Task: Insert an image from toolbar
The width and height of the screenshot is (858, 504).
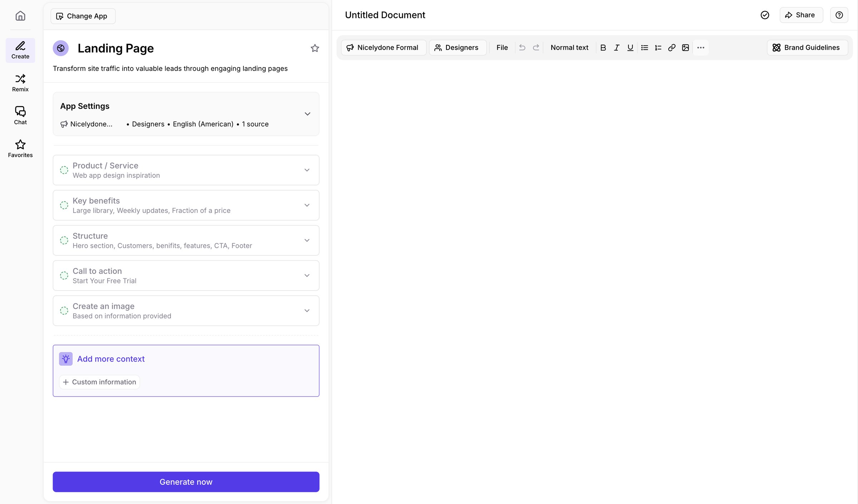Action: click(x=685, y=48)
